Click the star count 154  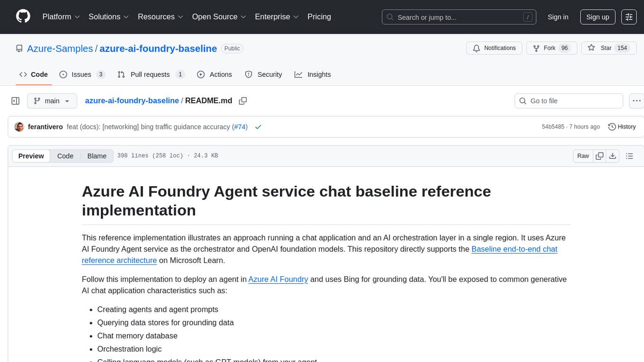coord(622,48)
